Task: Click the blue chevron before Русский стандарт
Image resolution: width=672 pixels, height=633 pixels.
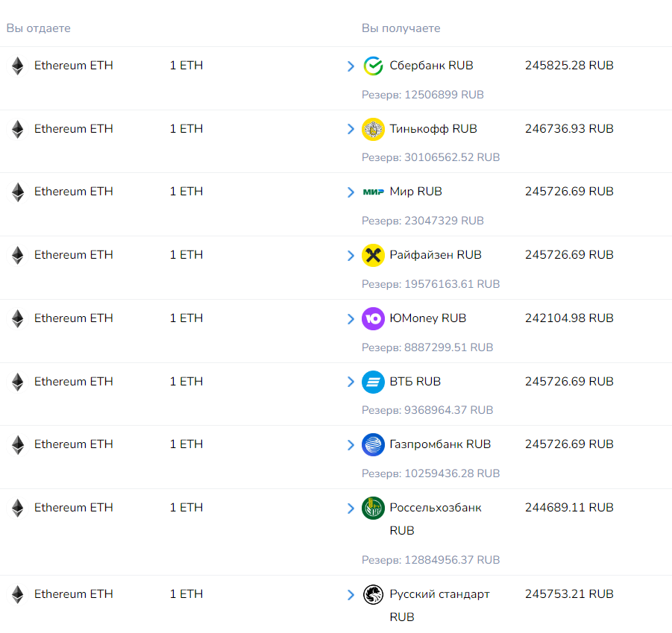Action: pos(351,594)
